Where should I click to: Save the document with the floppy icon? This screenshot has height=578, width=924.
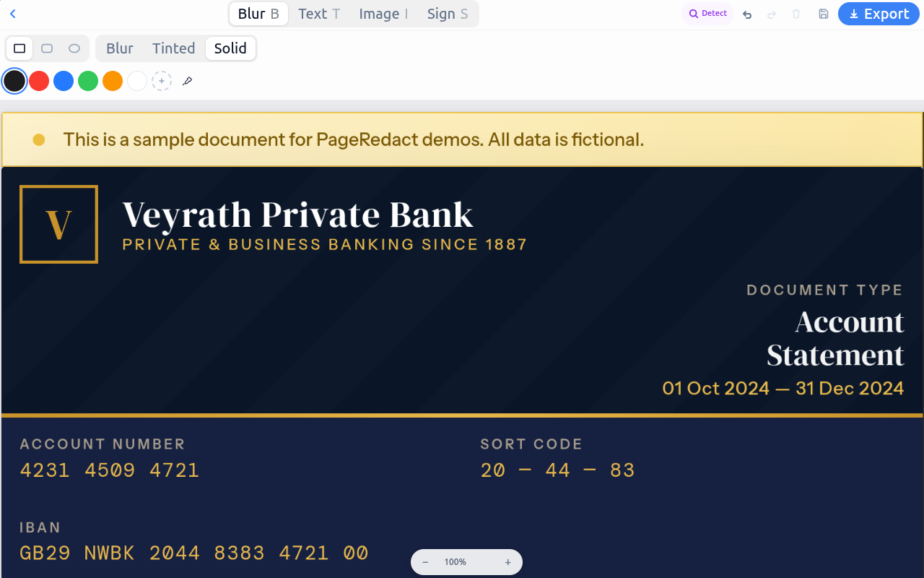824,14
